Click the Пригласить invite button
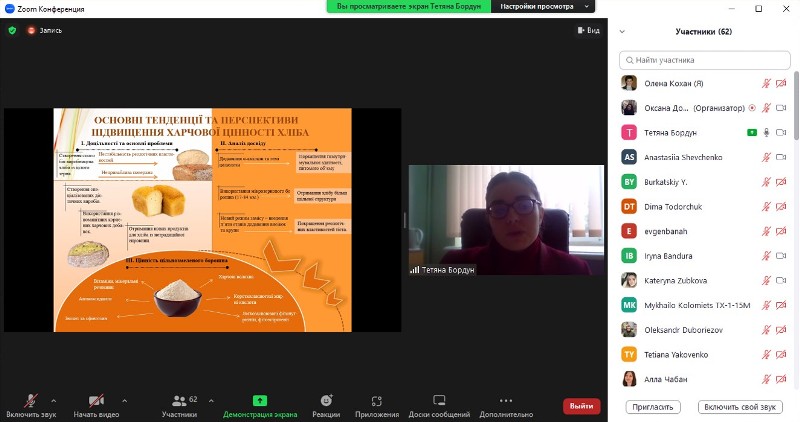 coord(653,407)
